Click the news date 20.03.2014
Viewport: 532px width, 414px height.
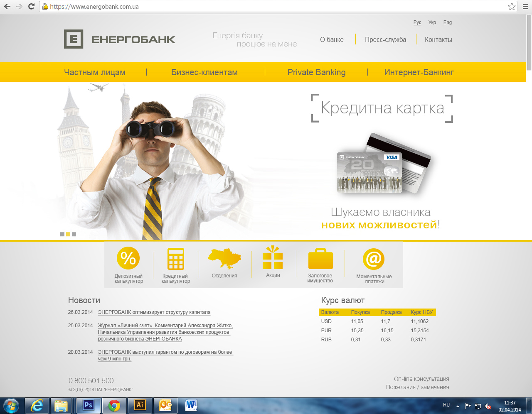(80, 352)
